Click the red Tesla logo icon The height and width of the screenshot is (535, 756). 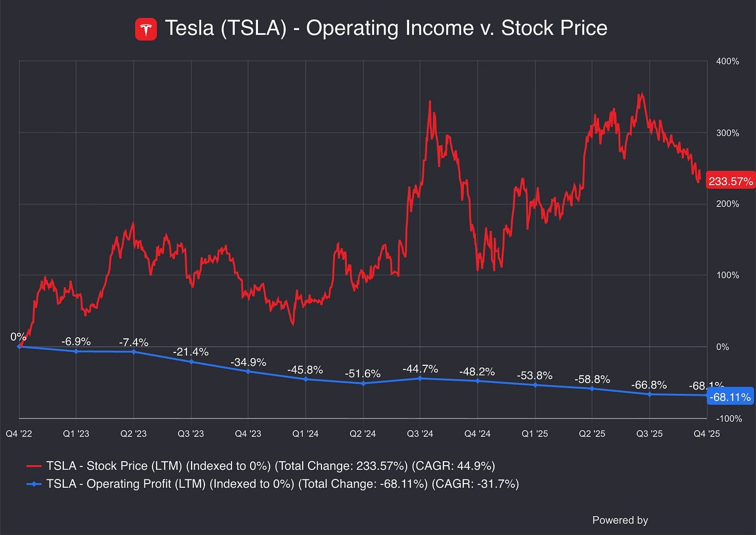[x=146, y=29]
